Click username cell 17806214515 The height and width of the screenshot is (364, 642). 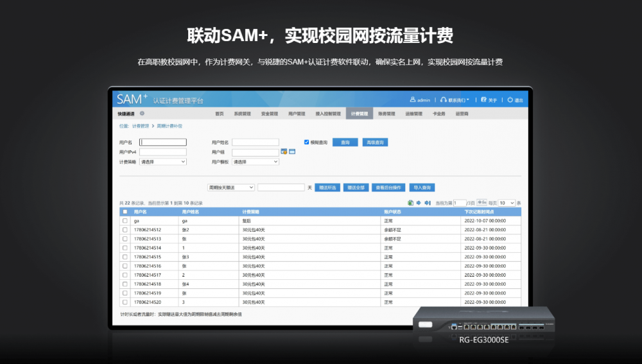[x=148, y=257]
